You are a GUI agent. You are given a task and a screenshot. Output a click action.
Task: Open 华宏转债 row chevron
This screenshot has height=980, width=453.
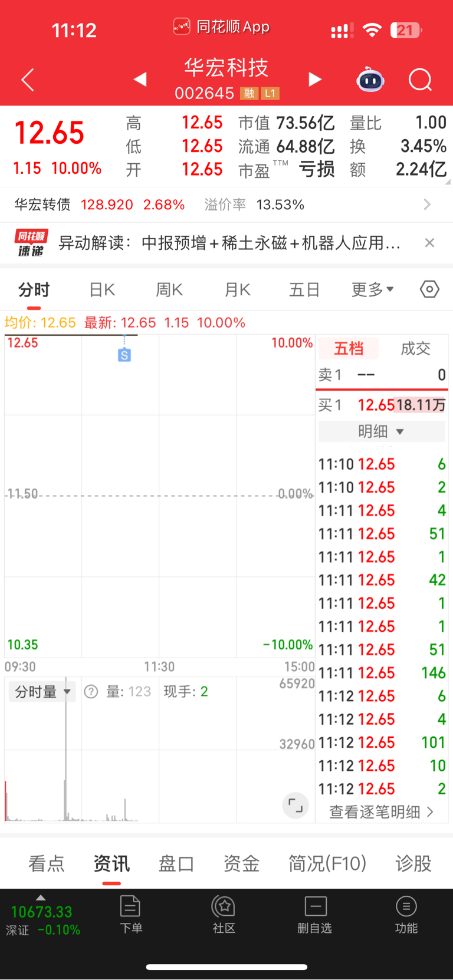pos(427,204)
